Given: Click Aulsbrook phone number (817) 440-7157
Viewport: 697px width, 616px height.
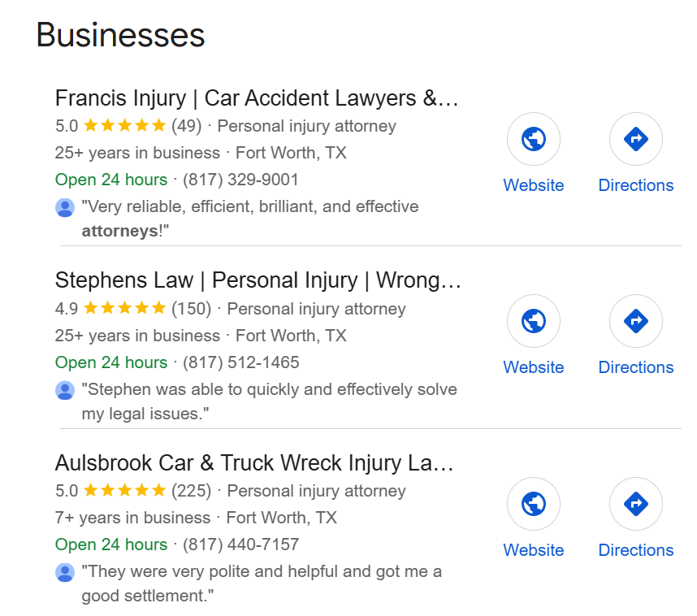Looking at the screenshot, I should tap(240, 544).
